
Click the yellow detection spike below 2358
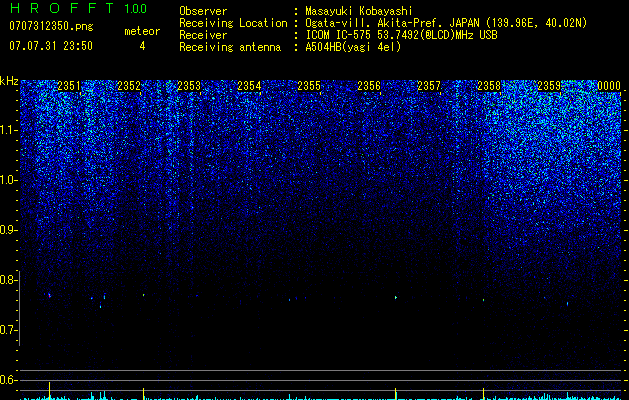483,393
